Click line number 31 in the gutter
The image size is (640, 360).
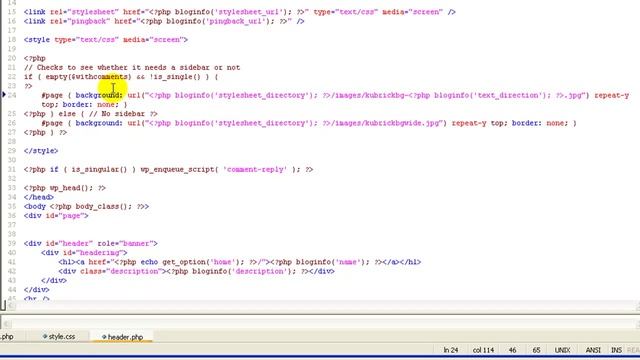11,169
